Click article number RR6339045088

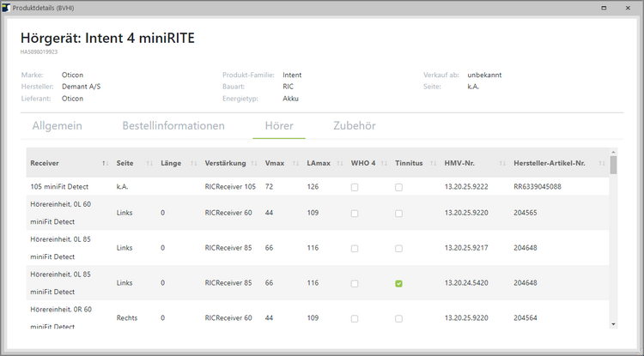538,187
